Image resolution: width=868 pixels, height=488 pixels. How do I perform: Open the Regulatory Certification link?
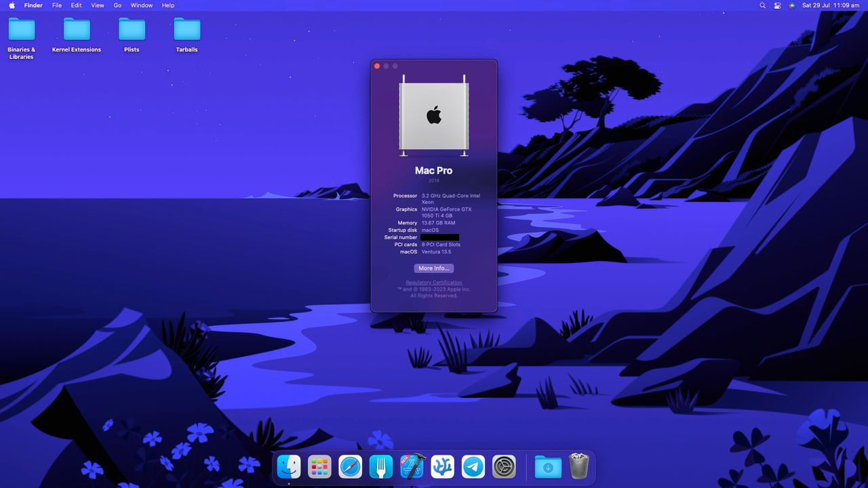tap(434, 283)
